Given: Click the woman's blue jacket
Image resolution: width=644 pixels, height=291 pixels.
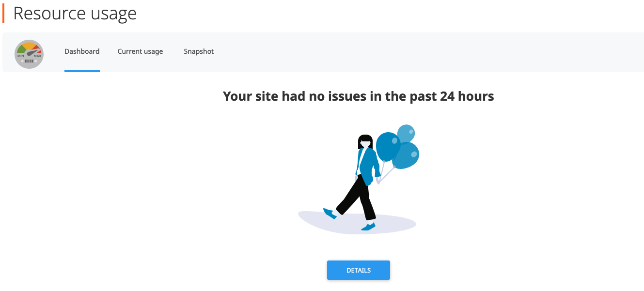Looking at the screenshot, I should point(367,162).
